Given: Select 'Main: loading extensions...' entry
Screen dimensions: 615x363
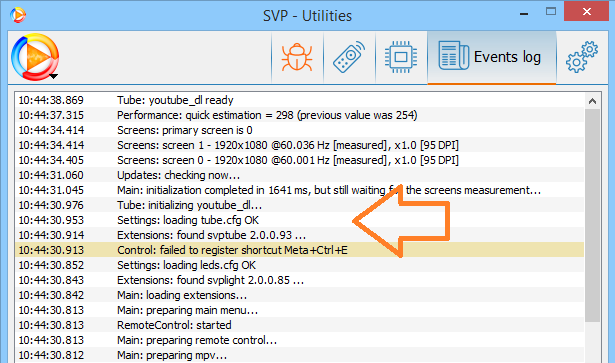Looking at the screenshot, I should tap(300, 295).
